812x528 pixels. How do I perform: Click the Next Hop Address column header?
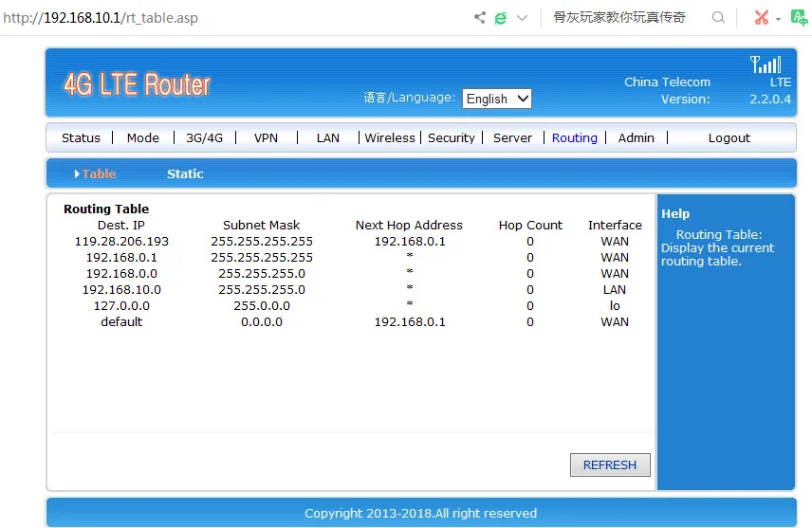point(409,226)
